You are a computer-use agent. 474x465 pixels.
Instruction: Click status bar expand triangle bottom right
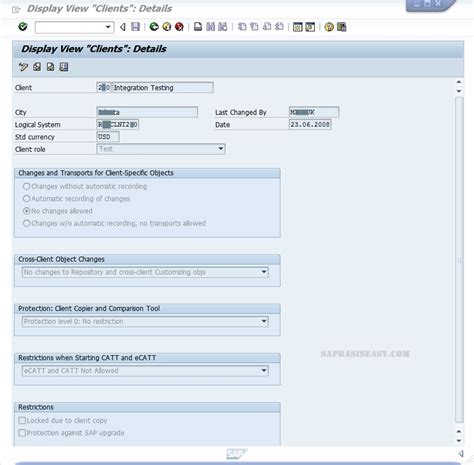coord(461,454)
